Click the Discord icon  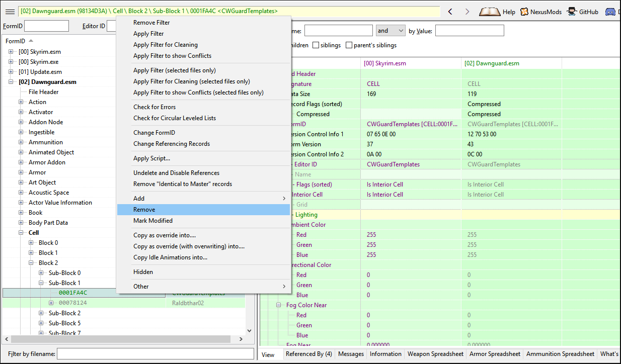[610, 12]
